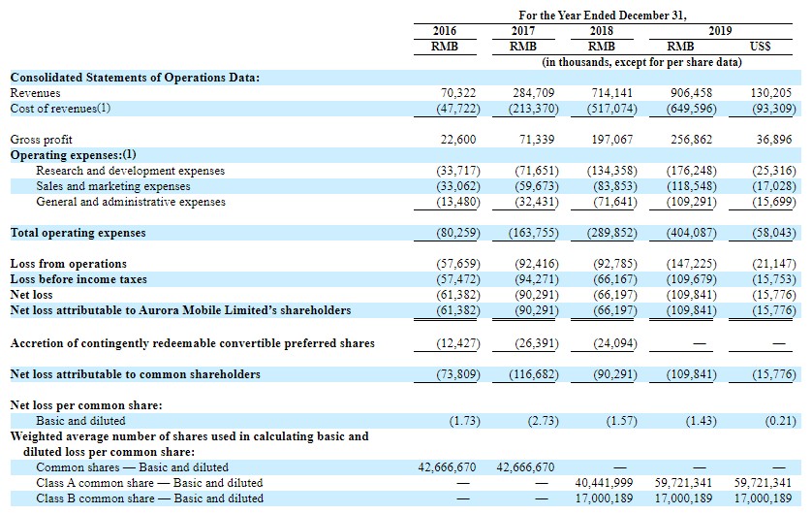
Task: Select 2016 revenues value 70,322
Action: [457, 93]
